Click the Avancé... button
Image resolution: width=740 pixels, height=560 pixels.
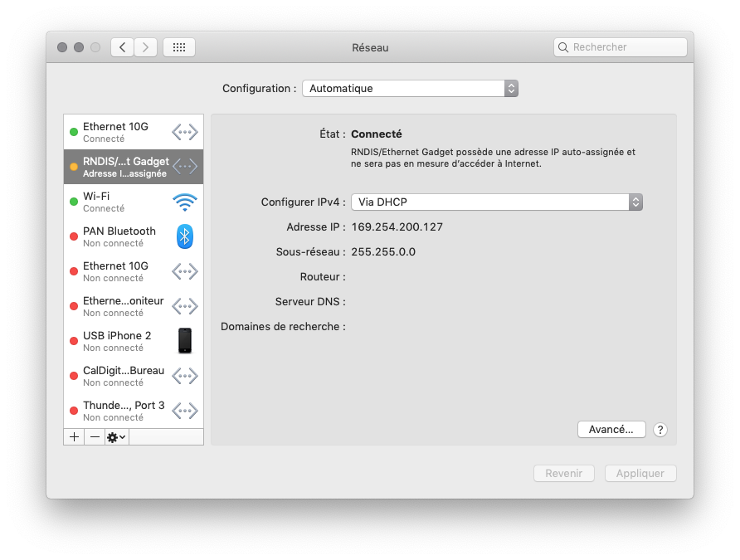pyautogui.click(x=611, y=429)
